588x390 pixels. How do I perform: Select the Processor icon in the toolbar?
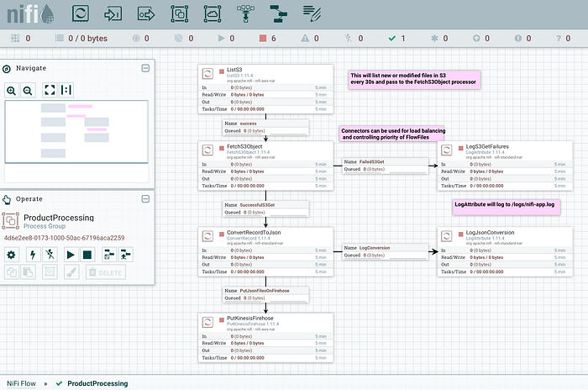tap(81, 14)
